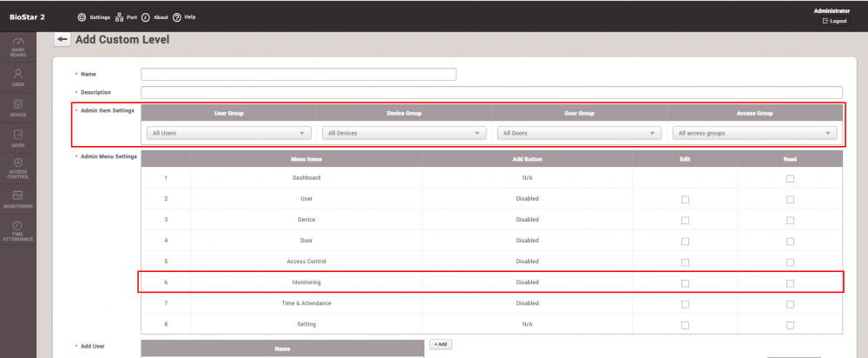Open the Settings menu in top bar
This screenshot has height=358, width=868.
[95, 17]
